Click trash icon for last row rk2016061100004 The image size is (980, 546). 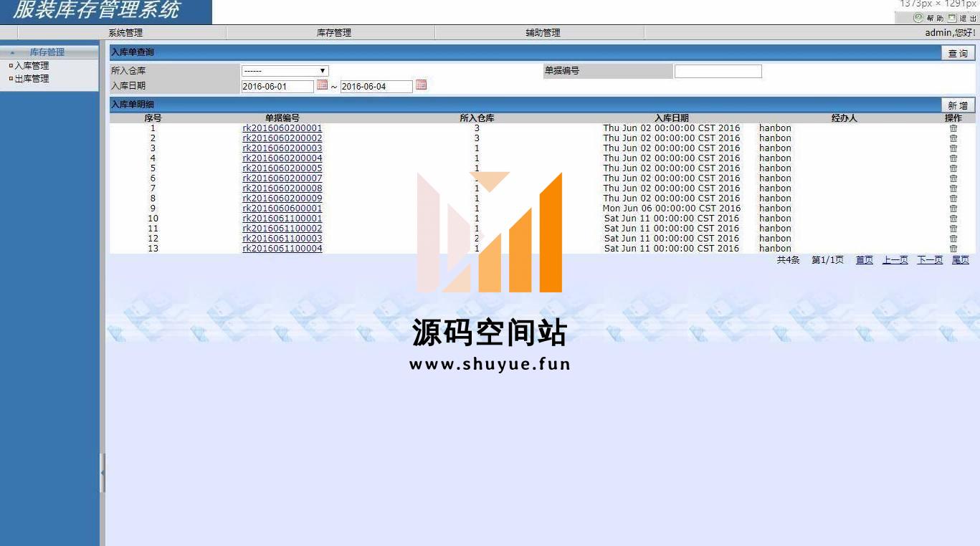click(953, 249)
